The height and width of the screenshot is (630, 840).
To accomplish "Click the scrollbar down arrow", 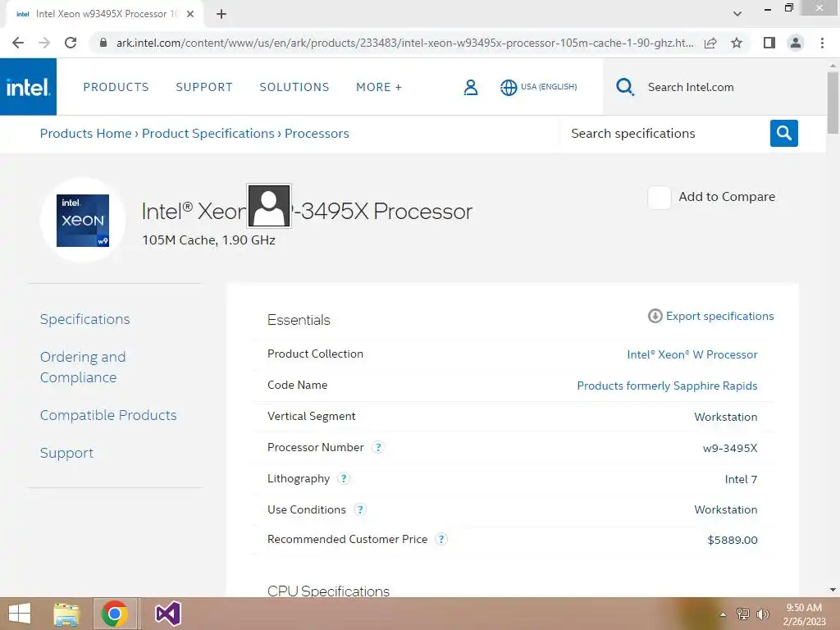I will (x=833, y=590).
